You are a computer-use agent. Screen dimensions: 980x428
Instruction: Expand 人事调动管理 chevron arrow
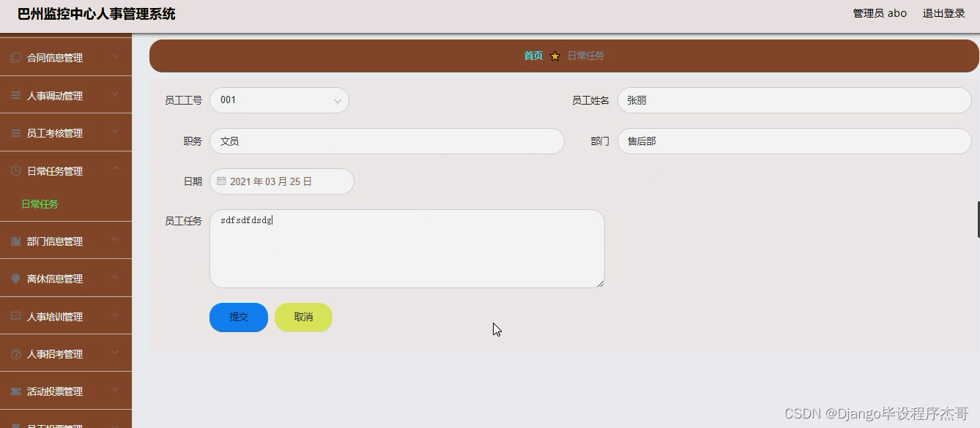coord(115,94)
